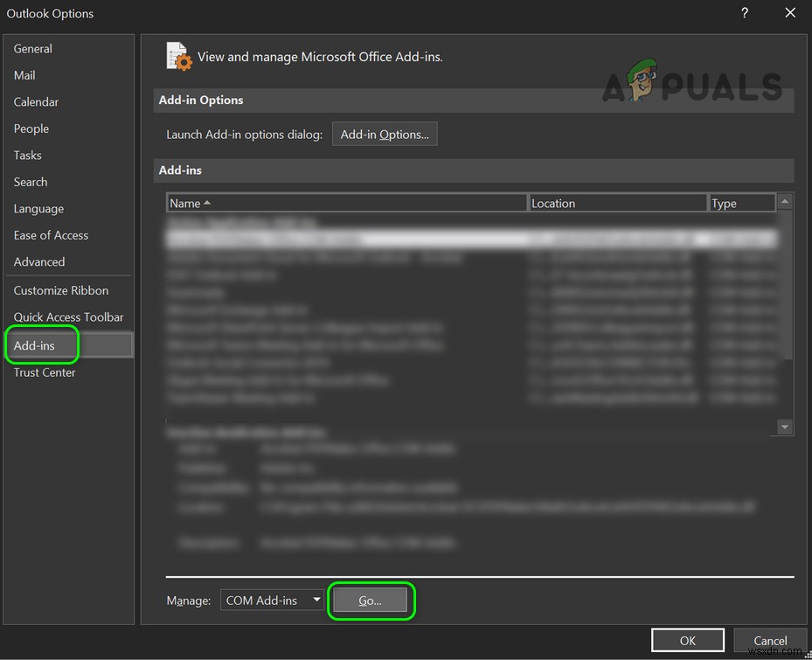The height and width of the screenshot is (660, 812).
Task: Confirm with the OK button
Action: click(x=687, y=641)
